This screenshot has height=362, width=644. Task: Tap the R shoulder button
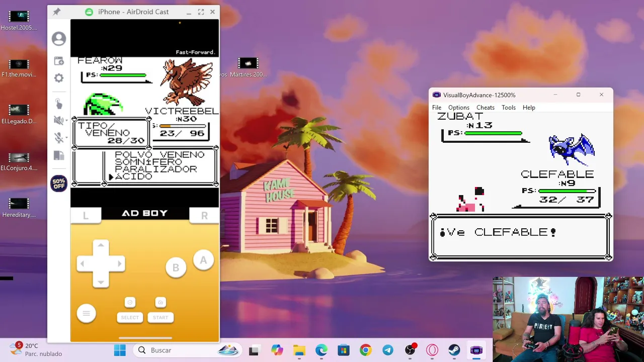(204, 215)
